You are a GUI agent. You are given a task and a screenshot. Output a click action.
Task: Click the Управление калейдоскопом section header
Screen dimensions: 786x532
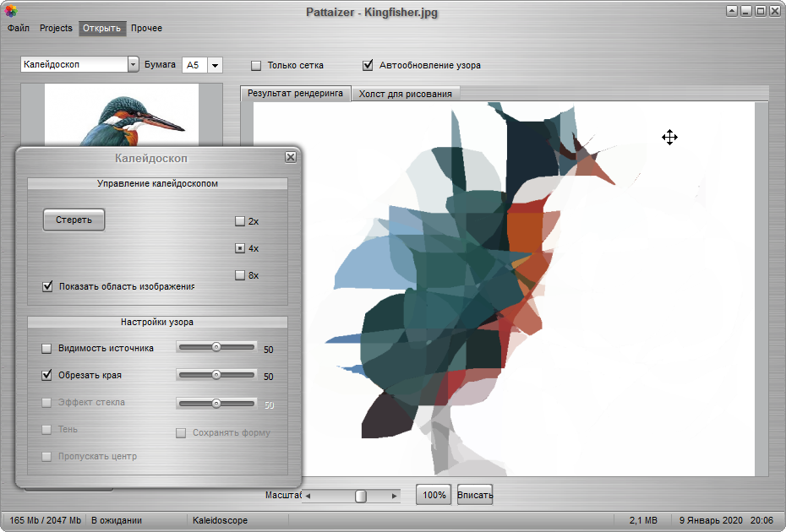pyautogui.click(x=157, y=183)
